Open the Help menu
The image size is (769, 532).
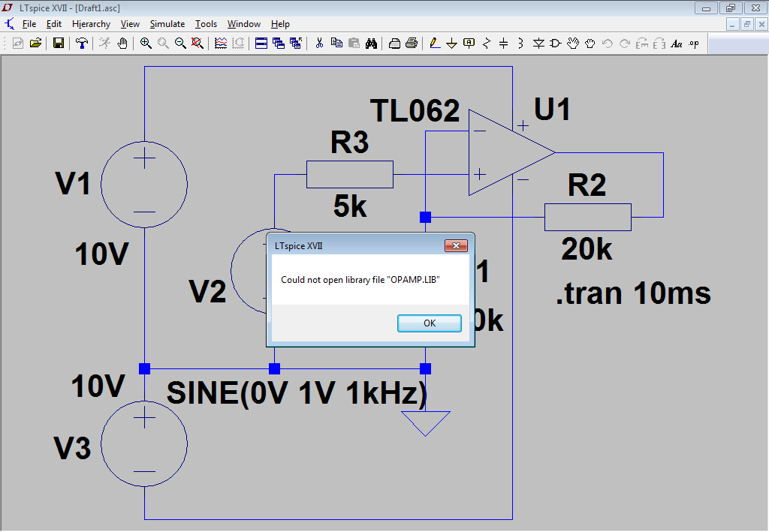click(x=280, y=24)
